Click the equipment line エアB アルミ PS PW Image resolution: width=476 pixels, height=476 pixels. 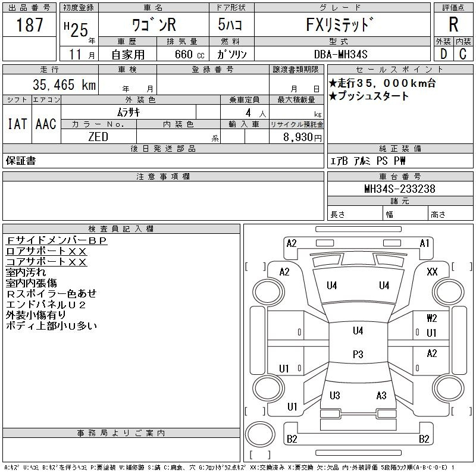tap(368, 161)
